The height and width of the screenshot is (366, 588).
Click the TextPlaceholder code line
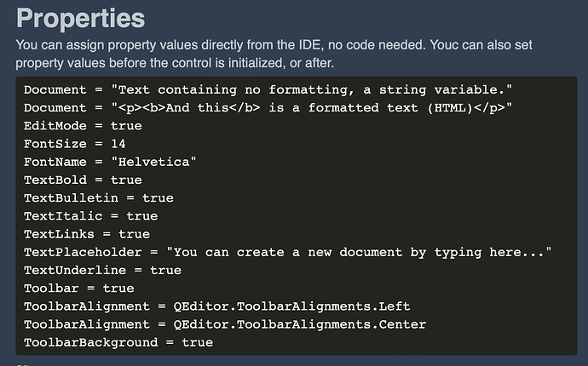point(288,252)
